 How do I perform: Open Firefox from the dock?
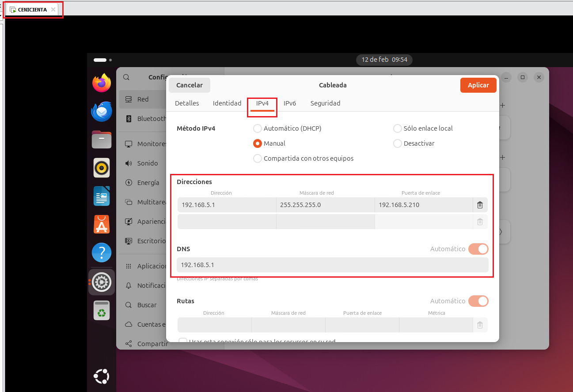pyautogui.click(x=101, y=83)
